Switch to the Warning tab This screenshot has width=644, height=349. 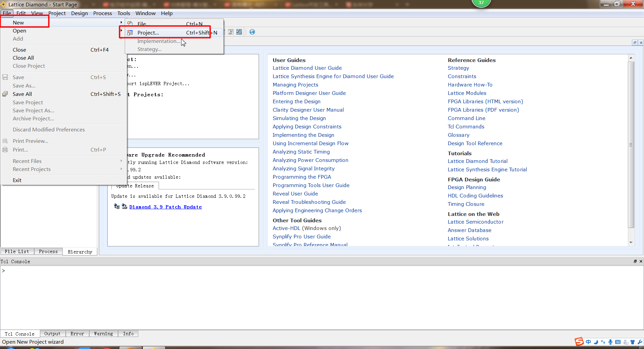[x=103, y=334]
